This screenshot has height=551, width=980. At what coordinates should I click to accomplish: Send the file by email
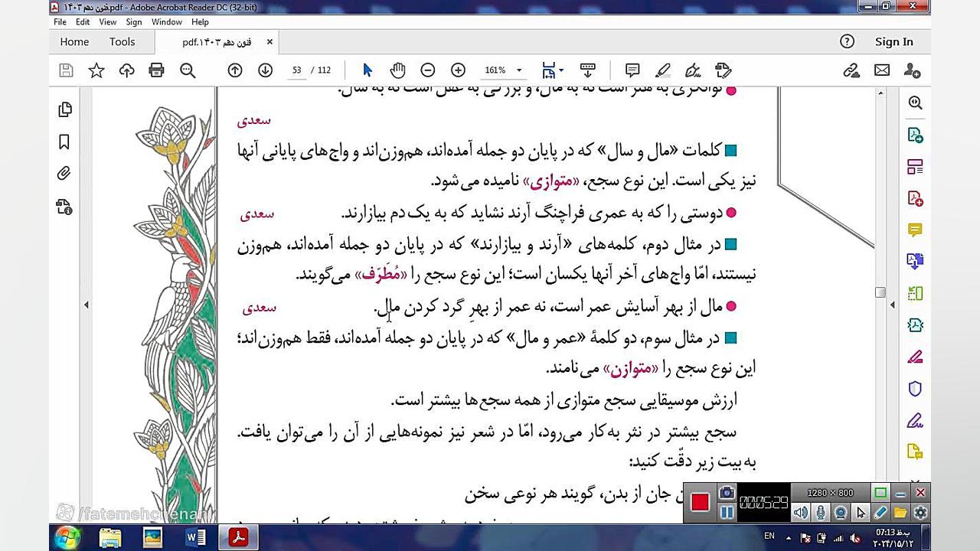coord(882,70)
